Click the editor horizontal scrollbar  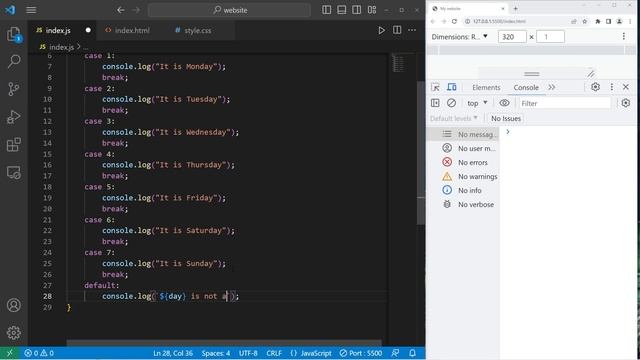(x=224, y=343)
